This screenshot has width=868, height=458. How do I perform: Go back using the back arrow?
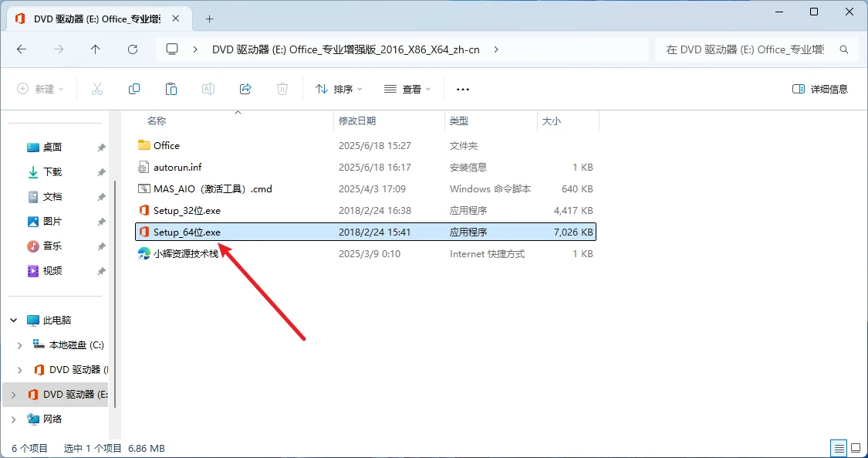[x=22, y=49]
